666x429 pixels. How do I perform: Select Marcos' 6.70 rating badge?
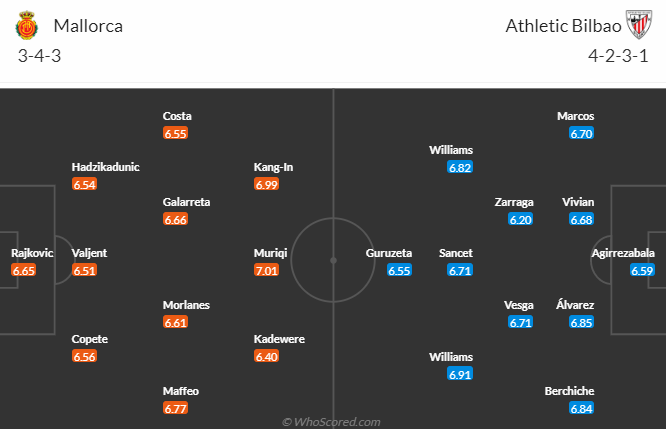pyautogui.click(x=581, y=133)
